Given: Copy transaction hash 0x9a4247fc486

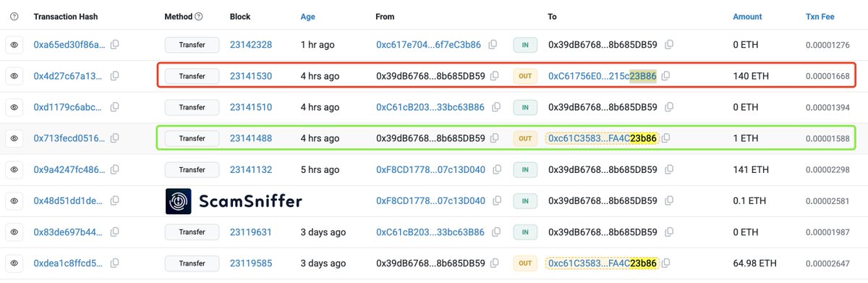Looking at the screenshot, I should [114, 169].
